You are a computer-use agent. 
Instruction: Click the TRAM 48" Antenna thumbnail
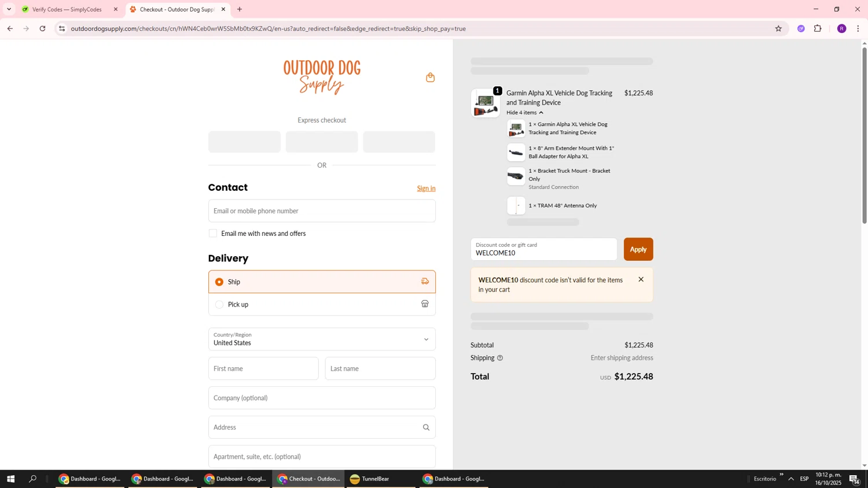click(516, 205)
